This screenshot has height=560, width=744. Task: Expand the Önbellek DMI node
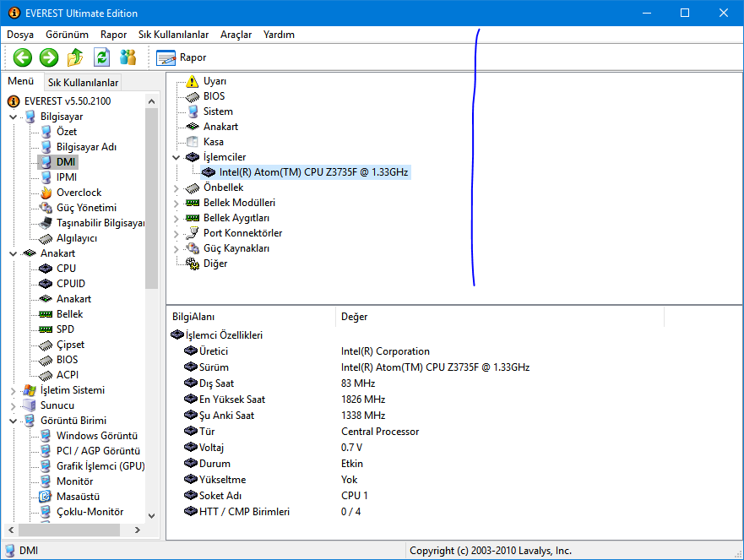pyautogui.click(x=176, y=188)
